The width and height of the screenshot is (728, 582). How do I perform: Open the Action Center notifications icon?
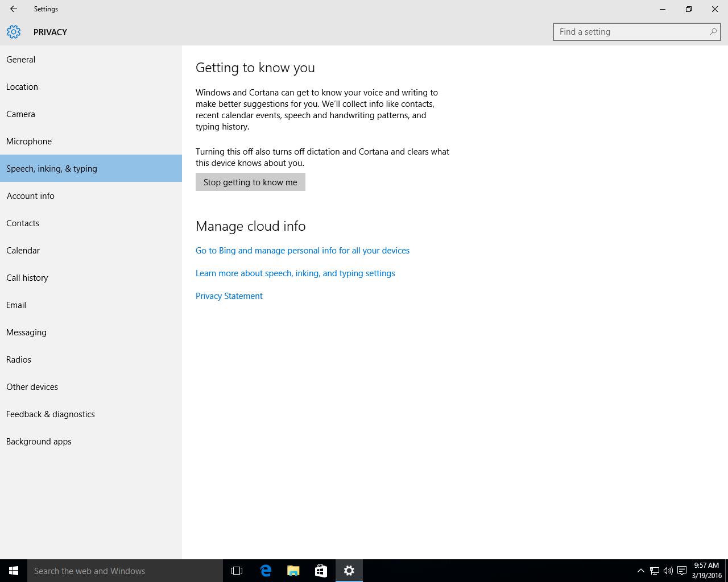[682, 571]
